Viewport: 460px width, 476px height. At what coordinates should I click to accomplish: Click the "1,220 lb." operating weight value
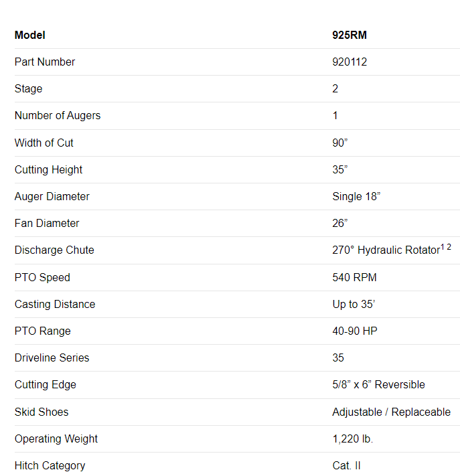click(x=353, y=439)
